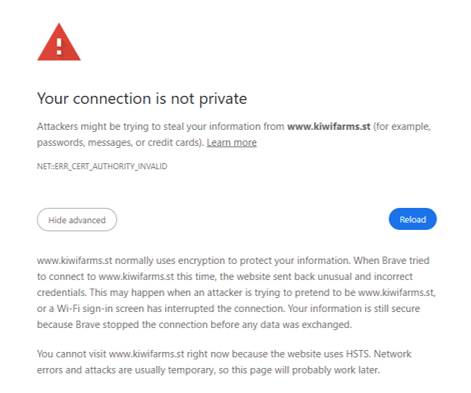
Task: Click 'You cannot visit www.kiwifarms.st' text
Action: coord(110,354)
